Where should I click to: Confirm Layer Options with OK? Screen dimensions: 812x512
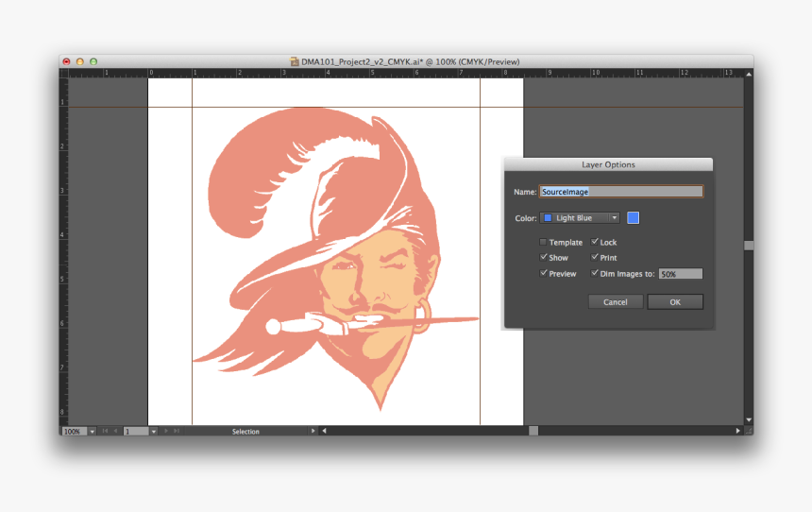[675, 302]
